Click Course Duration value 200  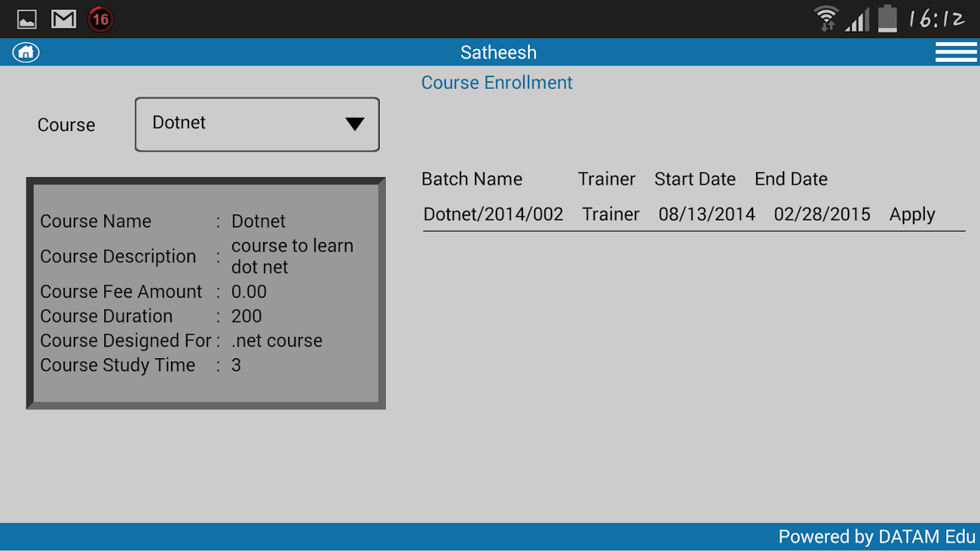coord(247,316)
